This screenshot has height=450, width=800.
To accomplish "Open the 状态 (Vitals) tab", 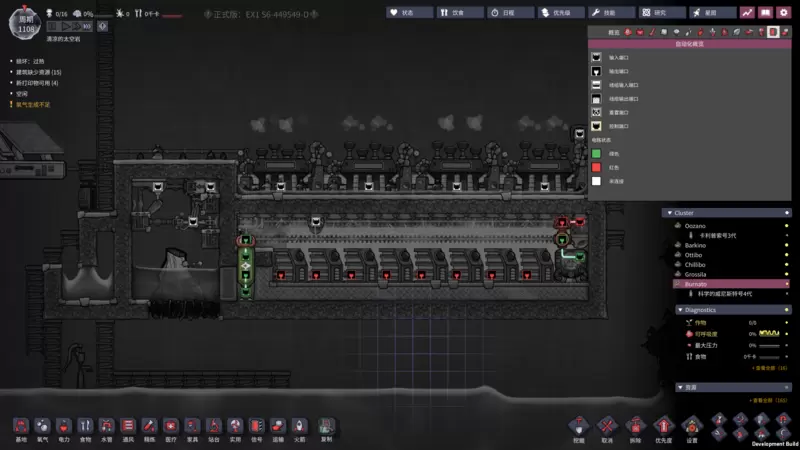I will click(410, 13).
